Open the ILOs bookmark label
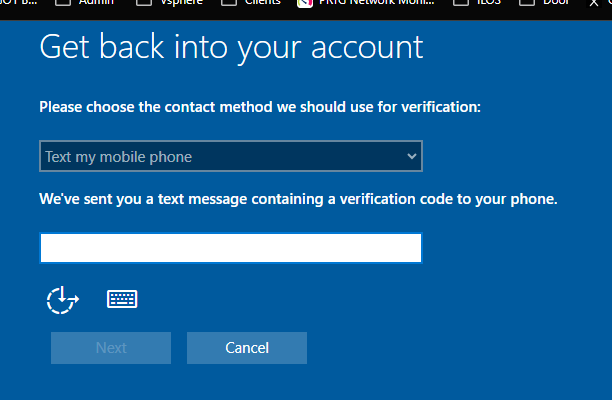Image resolution: width=612 pixels, height=400 pixels. [489, 2]
